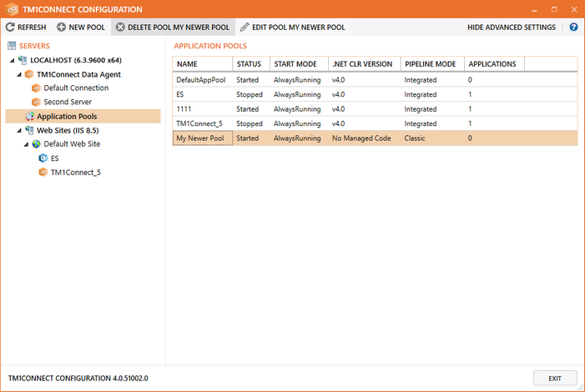The width and height of the screenshot is (585, 392).
Task: Collapse the LOCALHOST server node
Action: [13, 60]
